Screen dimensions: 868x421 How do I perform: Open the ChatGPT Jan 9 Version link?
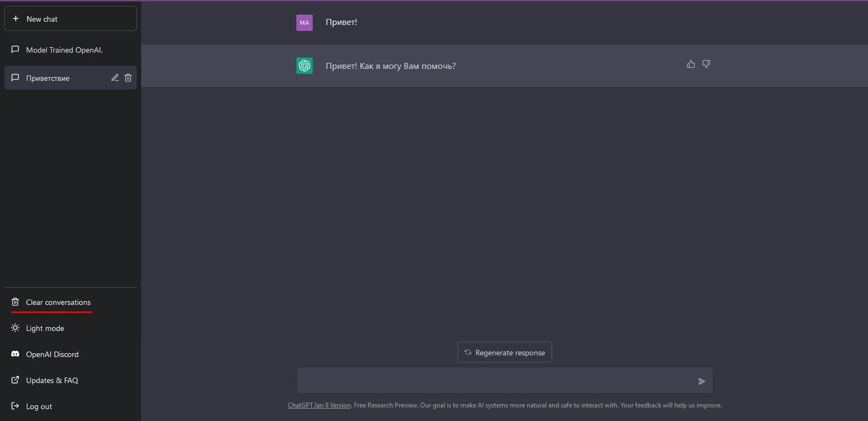pos(319,405)
